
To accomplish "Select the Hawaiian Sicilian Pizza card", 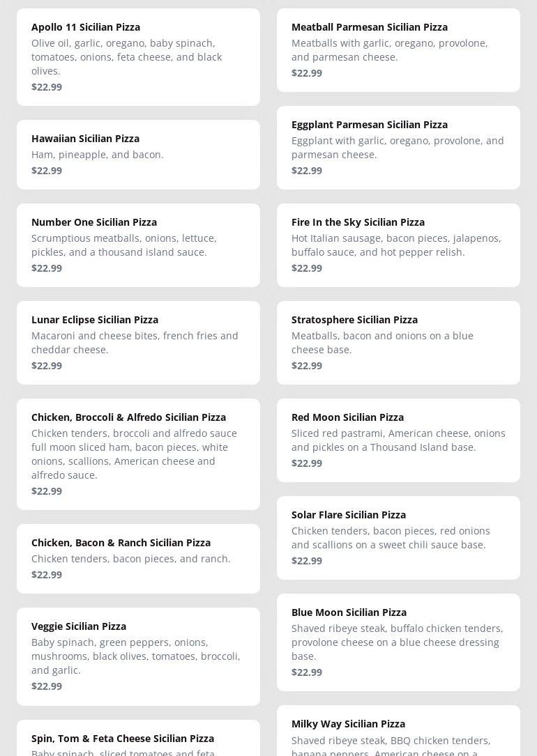I will (138, 154).
